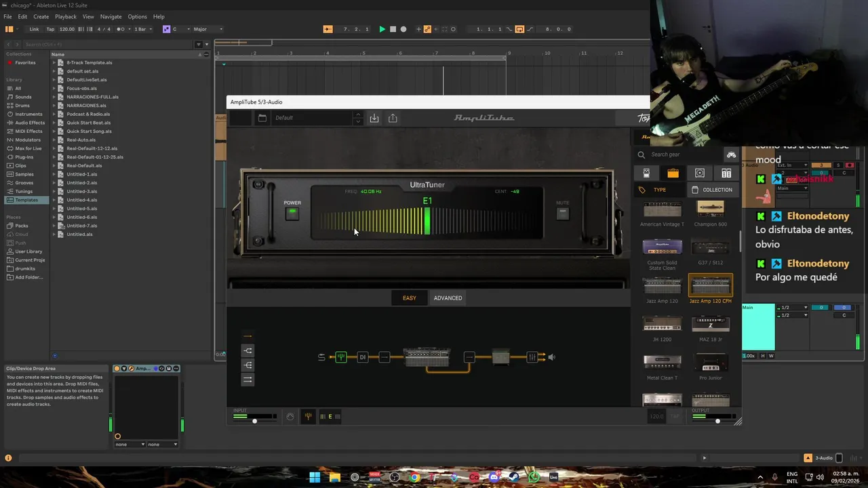The width and height of the screenshot is (868, 488).
Task: Select the Champion 600 amp model
Action: (711, 214)
